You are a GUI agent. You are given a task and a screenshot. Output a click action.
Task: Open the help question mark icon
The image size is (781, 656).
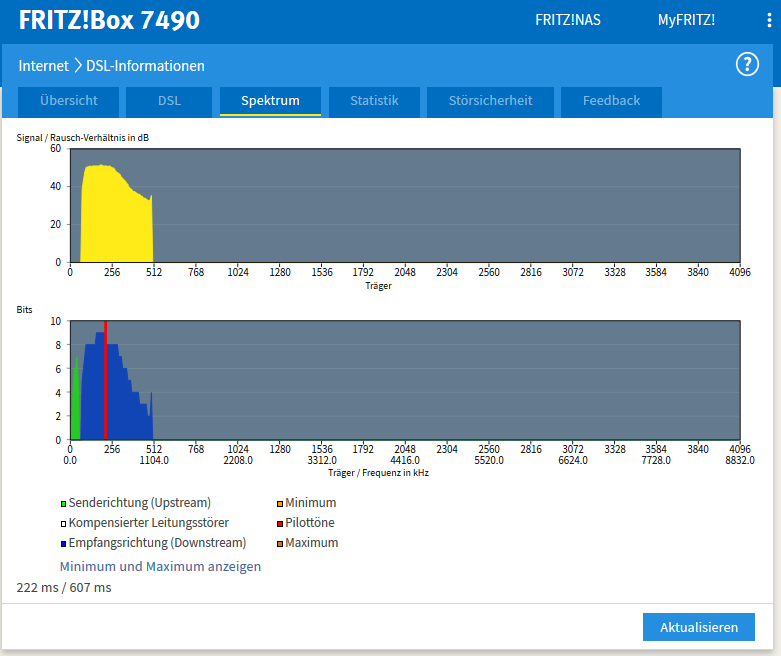tap(747, 65)
